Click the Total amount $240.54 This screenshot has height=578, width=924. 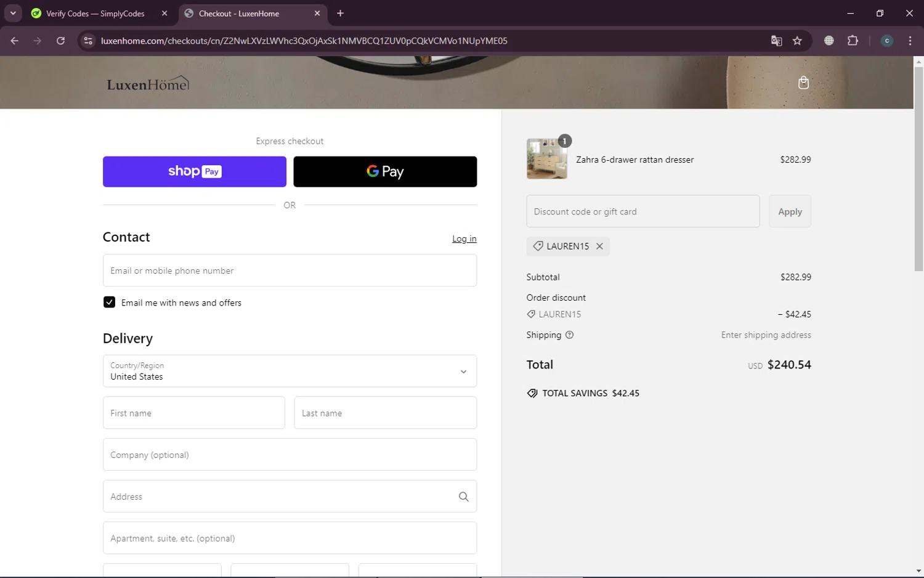point(789,365)
